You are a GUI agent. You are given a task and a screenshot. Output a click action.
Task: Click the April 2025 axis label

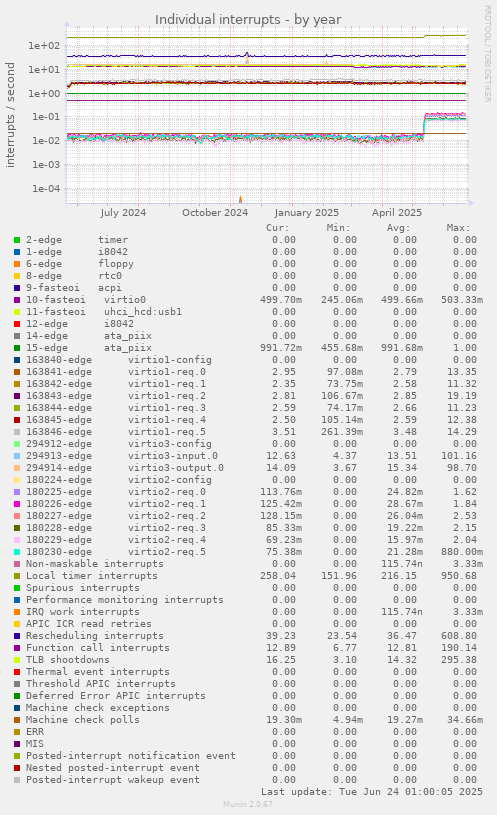397,213
